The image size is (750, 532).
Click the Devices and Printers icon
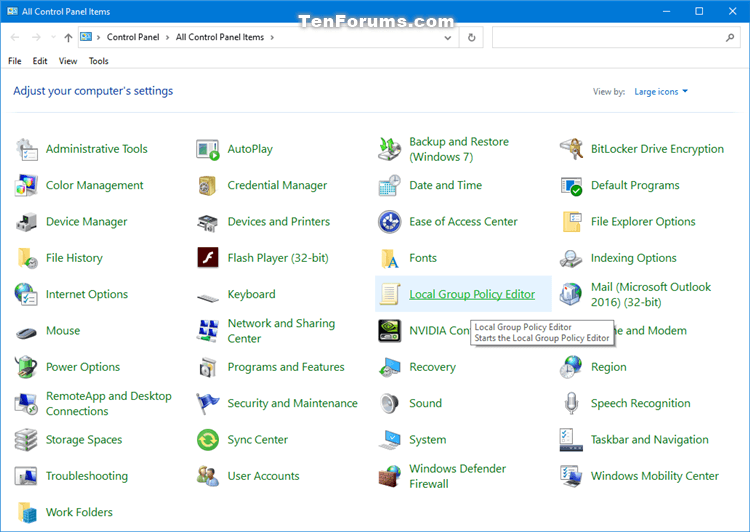click(208, 222)
